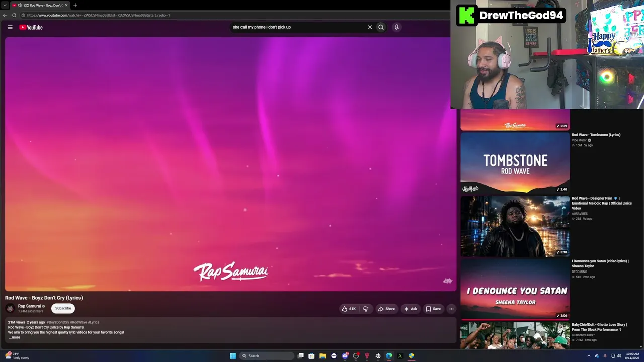Open the weather widget on taskbar
The height and width of the screenshot is (362, 644).
[17, 355]
